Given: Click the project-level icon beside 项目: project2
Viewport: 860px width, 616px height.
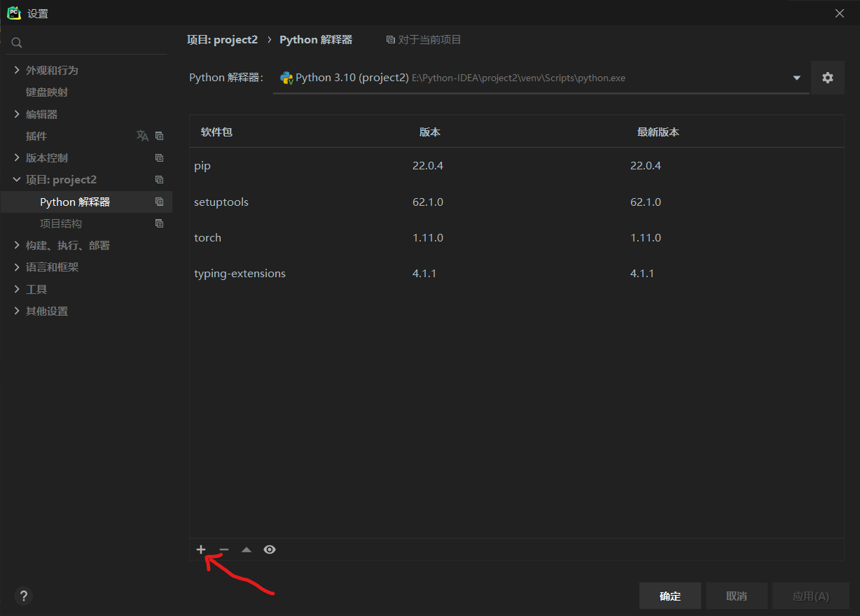Looking at the screenshot, I should tap(159, 180).
